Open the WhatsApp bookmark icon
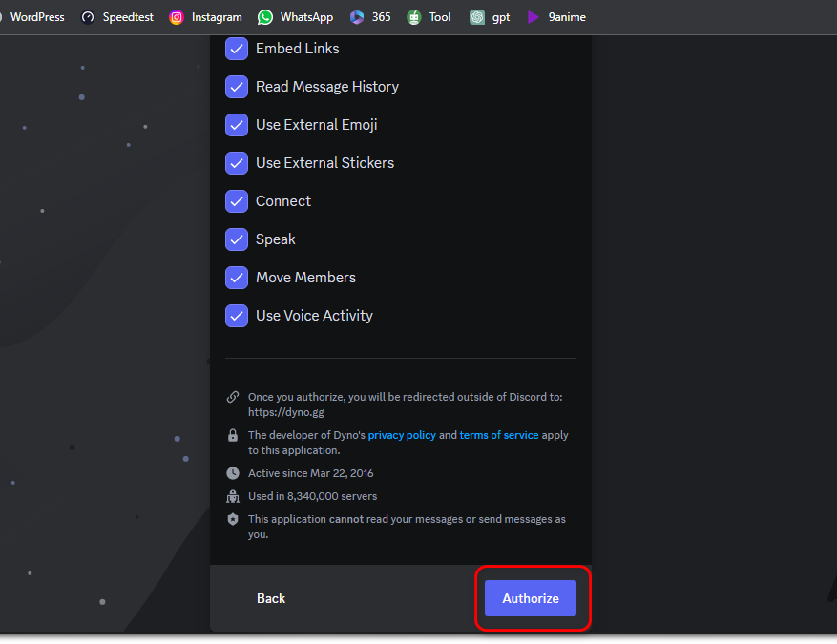The image size is (837, 644). tap(265, 17)
